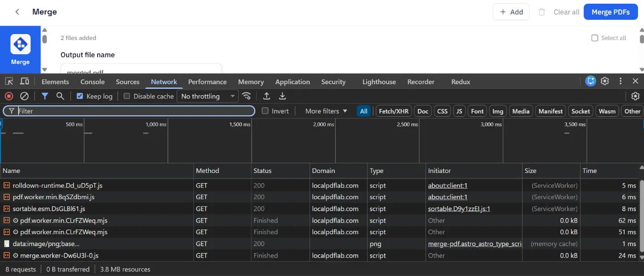Toggle the Keep log checkbox
Image resolution: width=644 pixels, height=276 pixels.
coord(80,96)
